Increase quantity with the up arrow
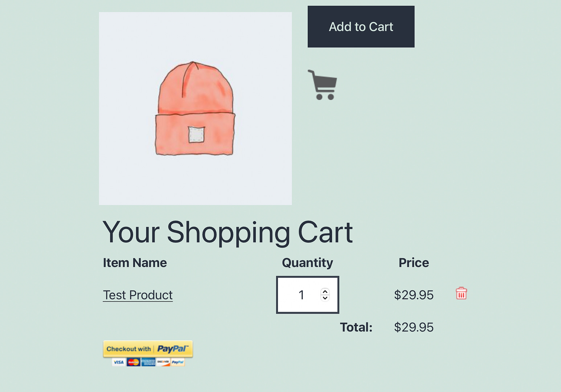Viewport: 561px width, 392px height. (x=325, y=291)
